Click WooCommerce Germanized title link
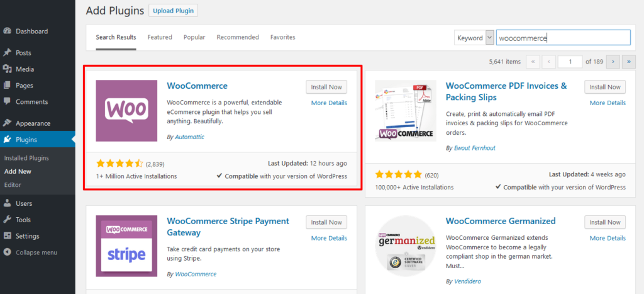The image size is (644, 294). point(501,221)
